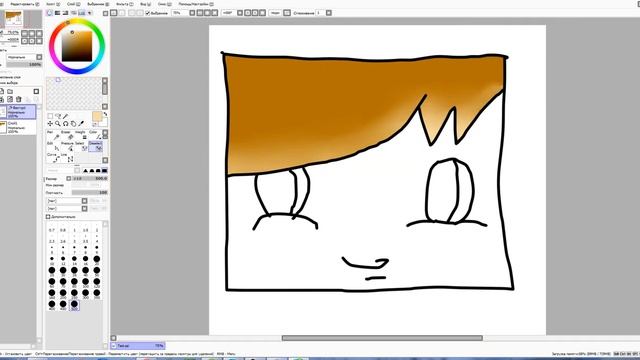This screenshot has height=360, width=640.
Task: Choose the Eraser vector tool
Action: (x=67, y=135)
